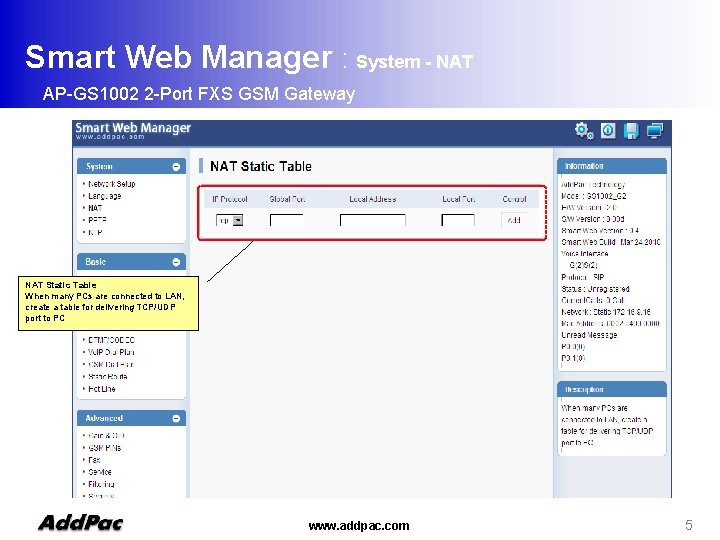Open Hot Line in Basic menu
720x540 pixels.
[x=101, y=389]
